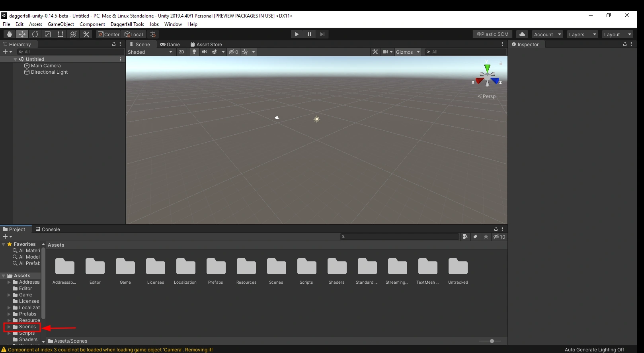Viewport: 644px width, 353px height.
Task: Click the blue Z axis cone of scene gizmo
Action: [495, 80]
